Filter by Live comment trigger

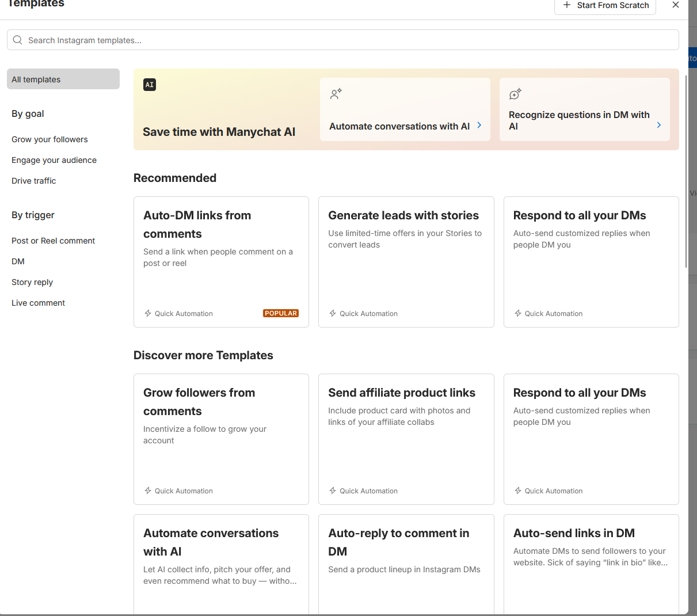pos(38,303)
